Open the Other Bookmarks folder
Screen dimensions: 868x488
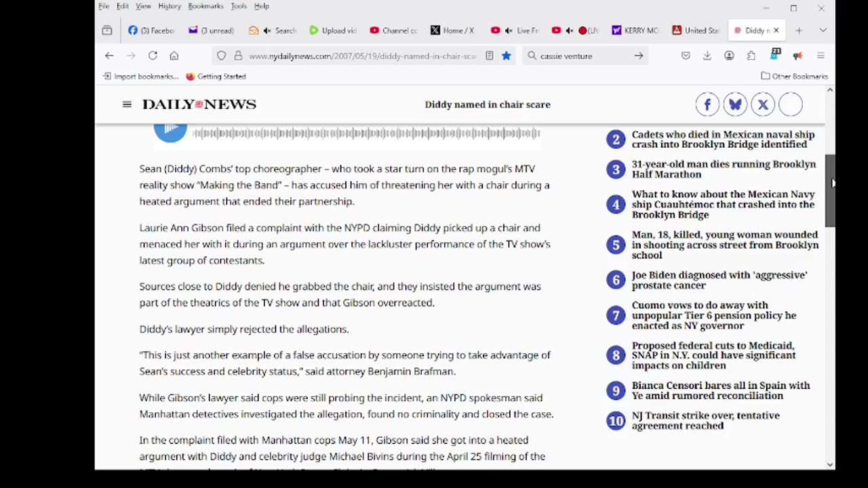(x=794, y=77)
